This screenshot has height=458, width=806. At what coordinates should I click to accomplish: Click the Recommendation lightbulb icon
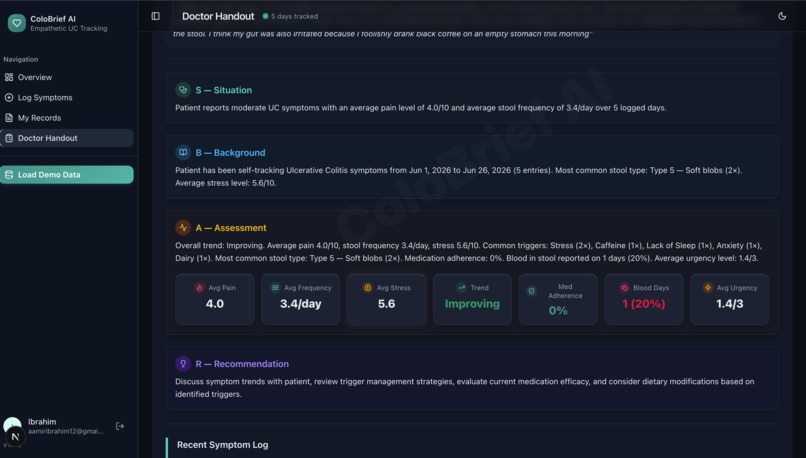[182, 363]
